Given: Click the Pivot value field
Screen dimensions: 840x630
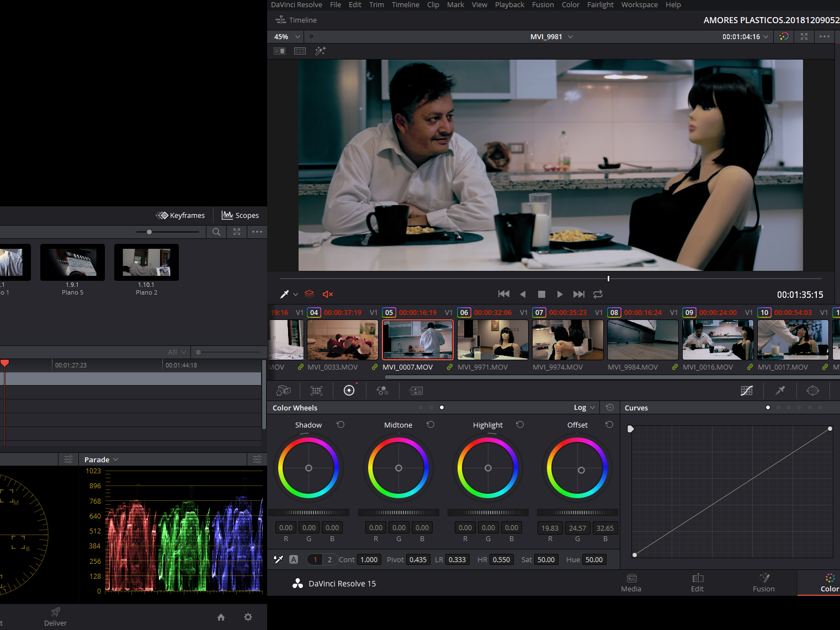Looking at the screenshot, I should [418, 559].
